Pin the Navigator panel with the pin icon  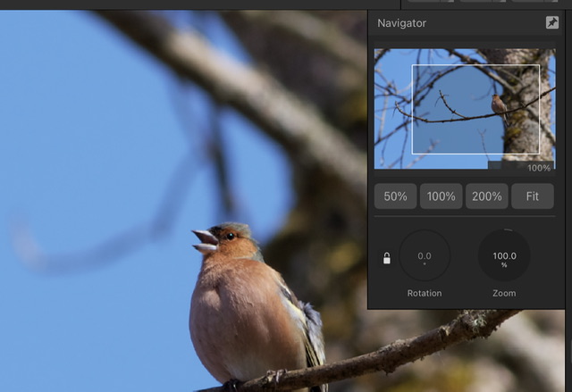[x=552, y=22]
